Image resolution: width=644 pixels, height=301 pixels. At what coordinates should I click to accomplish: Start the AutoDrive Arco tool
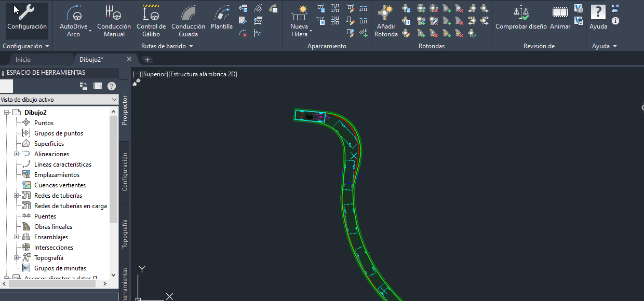point(74,21)
